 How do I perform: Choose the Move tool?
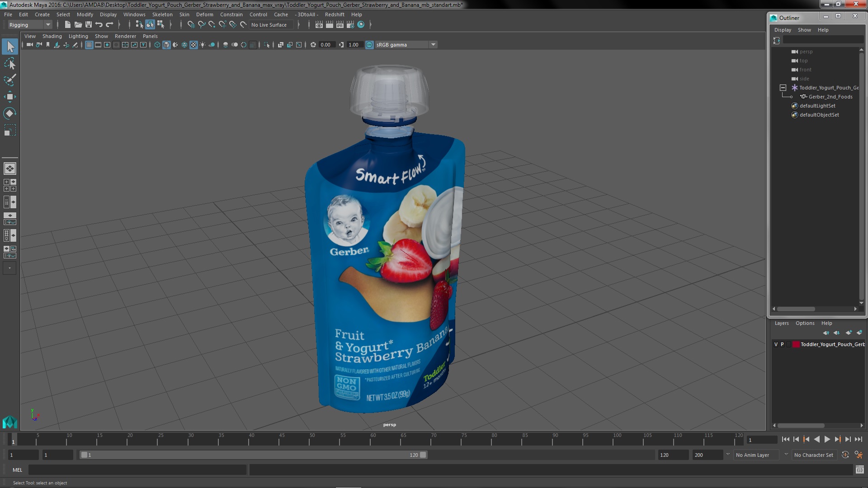(x=10, y=97)
